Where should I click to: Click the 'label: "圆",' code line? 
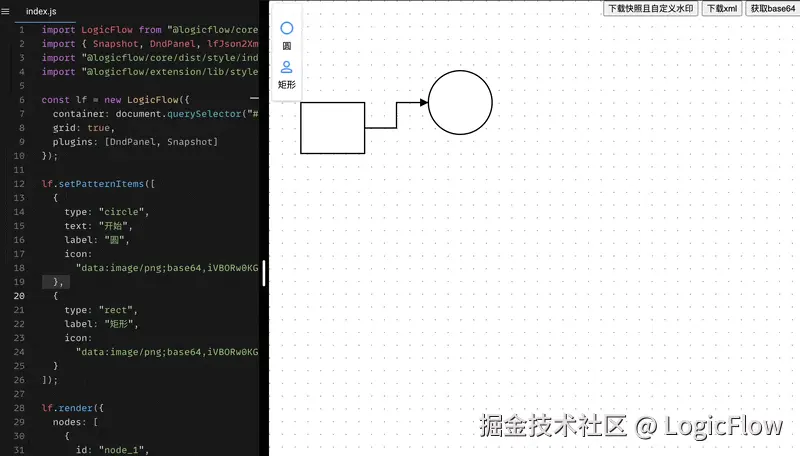point(97,240)
